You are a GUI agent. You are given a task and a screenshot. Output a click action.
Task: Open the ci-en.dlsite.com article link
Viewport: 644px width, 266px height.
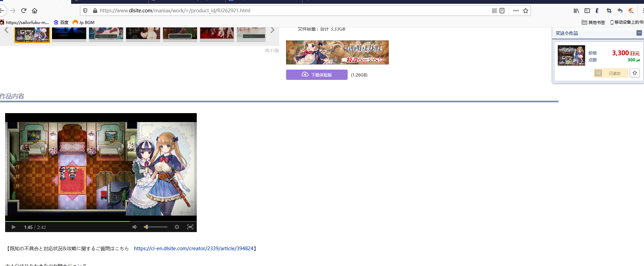[194, 249]
